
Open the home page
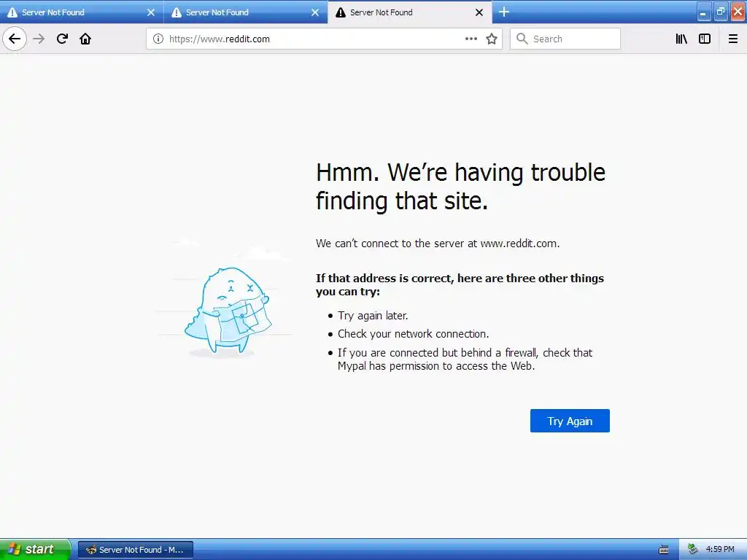(x=85, y=39)
